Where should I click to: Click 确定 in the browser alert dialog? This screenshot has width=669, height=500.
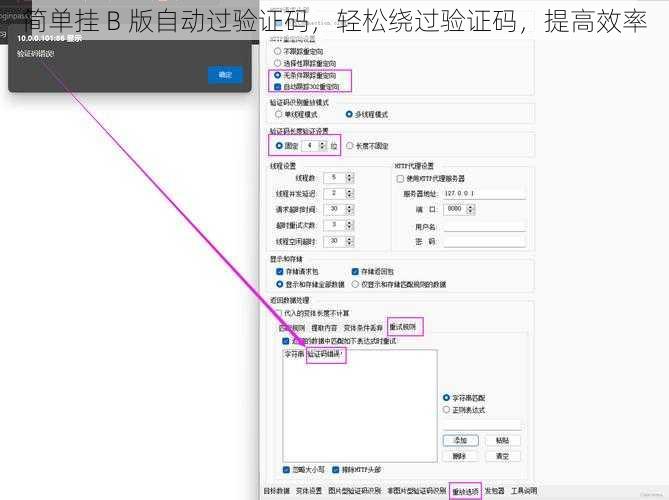(x=225, y=75)
